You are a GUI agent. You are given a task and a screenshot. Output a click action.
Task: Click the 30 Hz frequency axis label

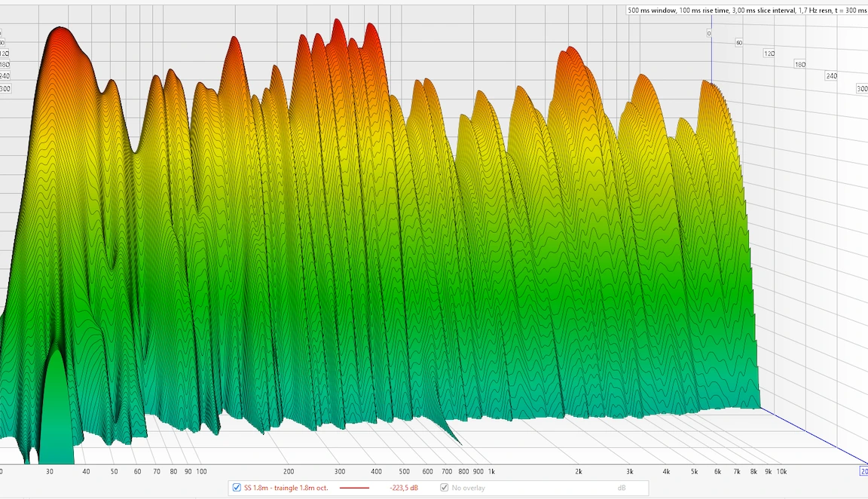[x=50, y=471]
